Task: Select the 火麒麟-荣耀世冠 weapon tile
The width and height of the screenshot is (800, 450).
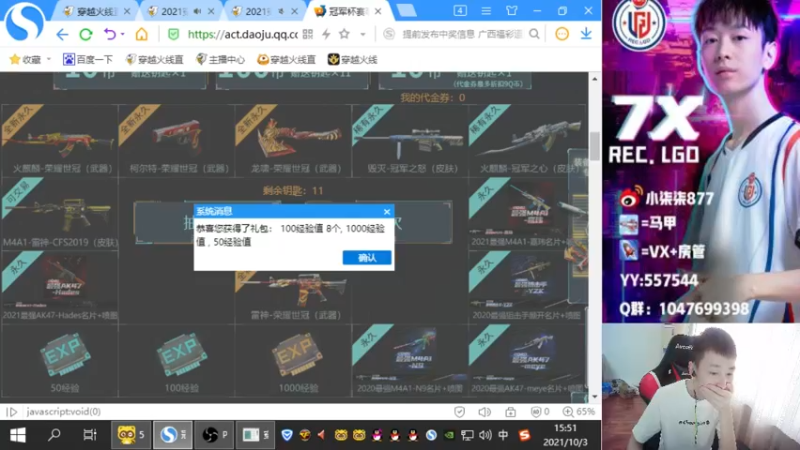Action: tap(60, 140)
